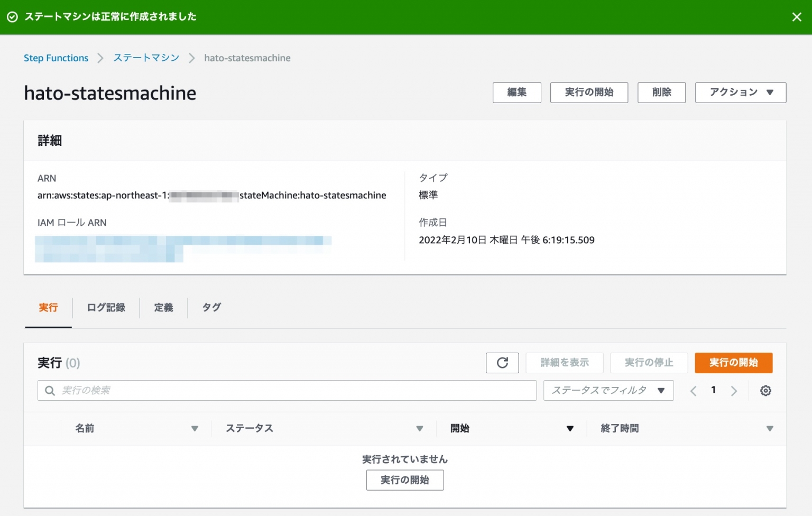Screen dimensions: 812x516
Task: Dismiss the success notification banner
Action: pyautogui.click(x=797, y=17)
